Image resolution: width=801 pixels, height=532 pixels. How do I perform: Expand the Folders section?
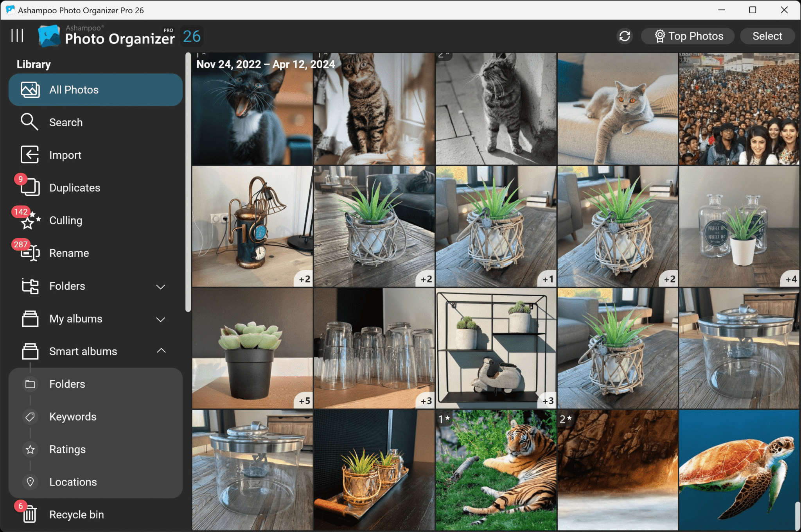[x=161, y=287]
